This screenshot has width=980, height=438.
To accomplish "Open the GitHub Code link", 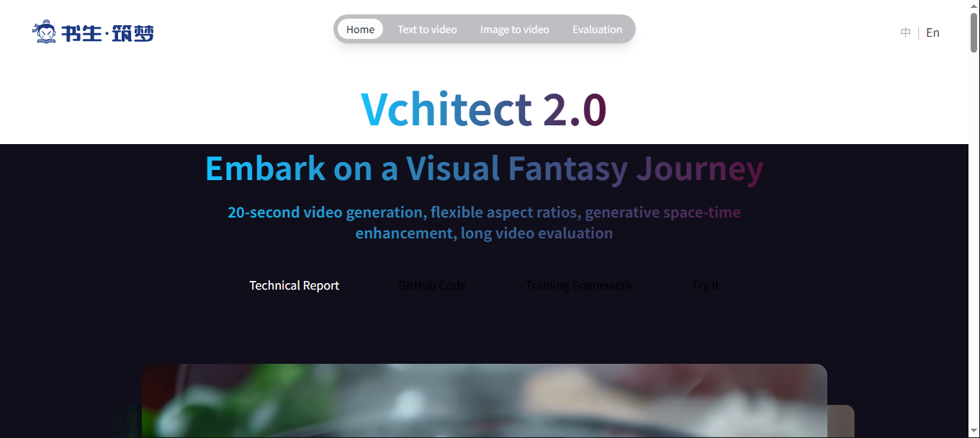I will point(432,285).
